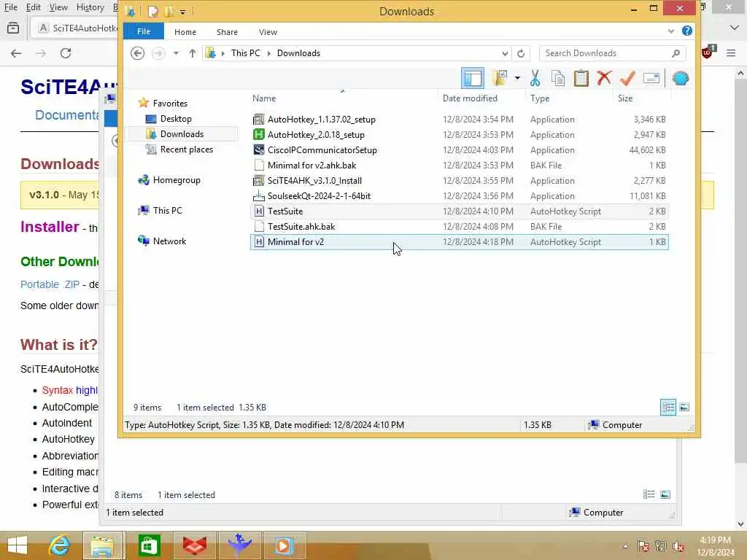
Task: Sort by Date modified column
Action: (470, 98)
